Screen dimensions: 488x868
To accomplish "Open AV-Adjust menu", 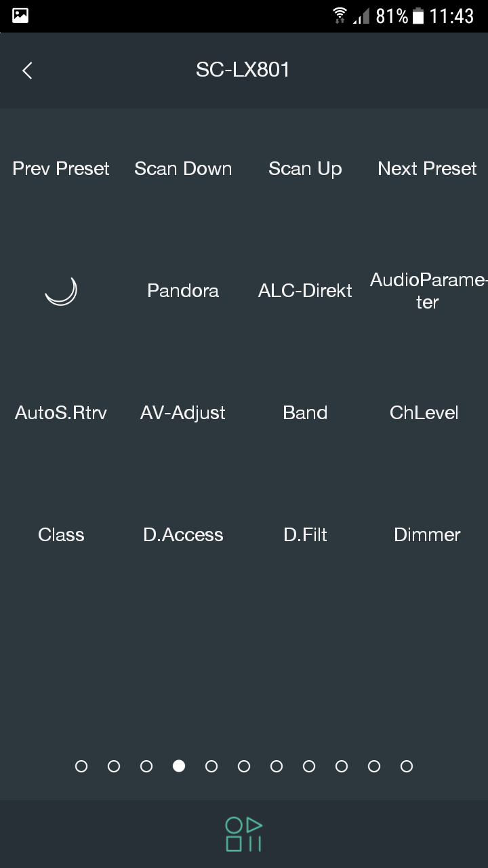I will point(183,413).
